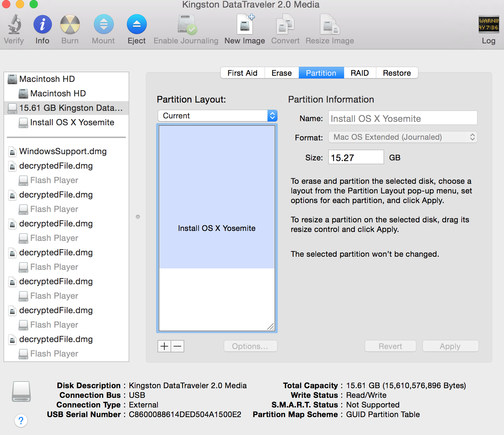Click the sidebar split divider dot

138,217
